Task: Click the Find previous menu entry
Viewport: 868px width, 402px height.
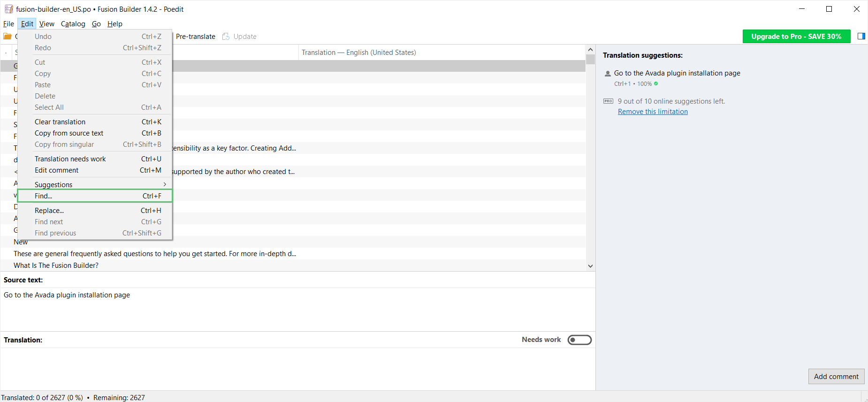Action: point(95,233)
